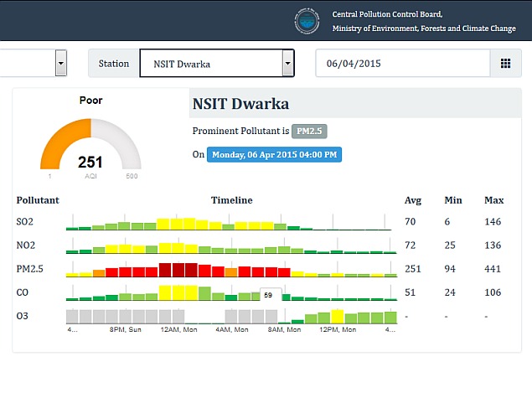
Task: Open the calendar grid icon next to date
Action: click(505, 64)
